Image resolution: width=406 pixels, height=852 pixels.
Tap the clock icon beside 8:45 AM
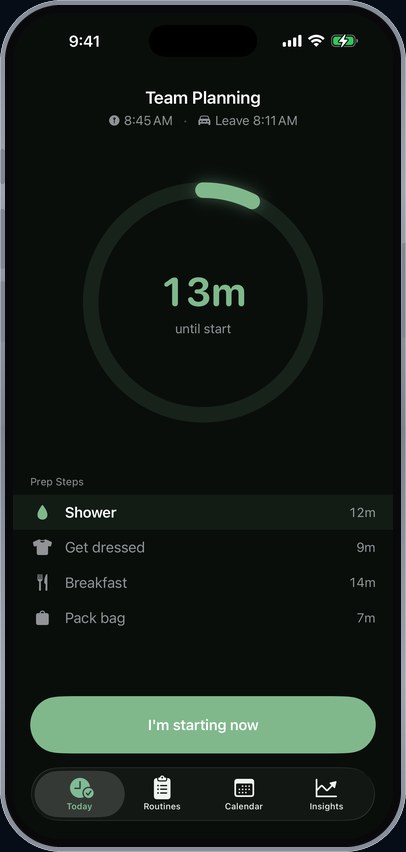114,121
